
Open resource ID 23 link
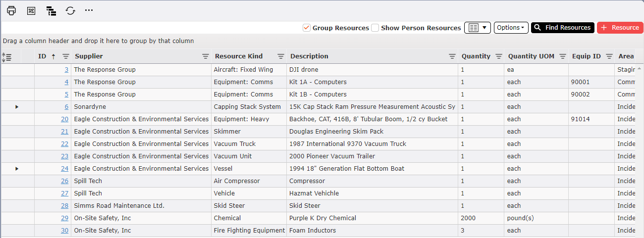tap(65, 156)
